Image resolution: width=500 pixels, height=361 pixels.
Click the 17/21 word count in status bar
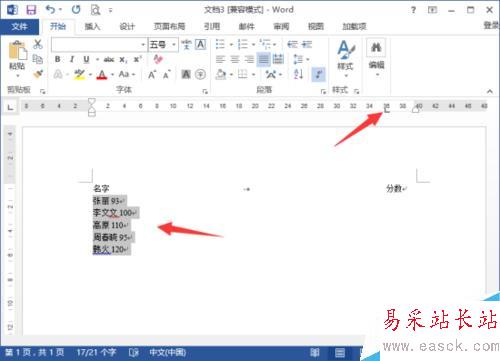click(x=96, y=352)
